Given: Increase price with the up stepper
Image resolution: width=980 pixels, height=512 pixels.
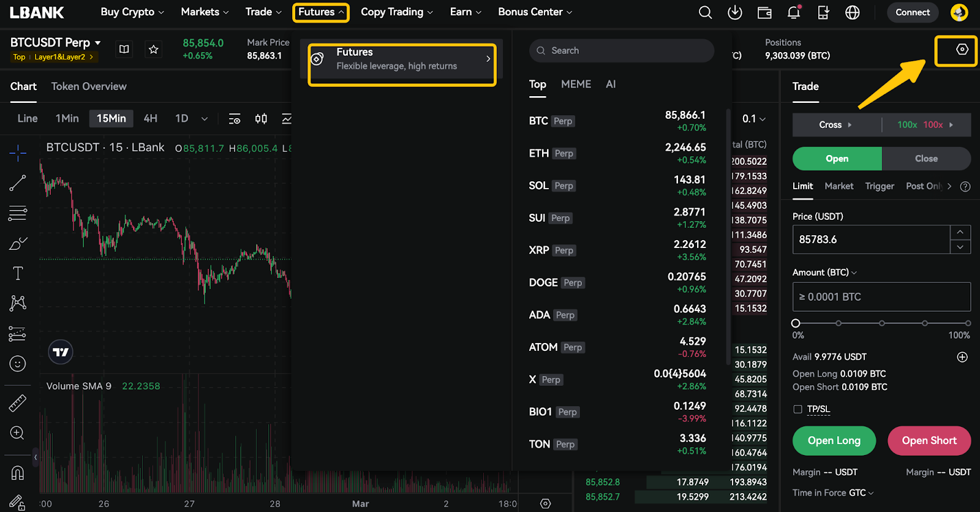Looking at the screenshot, I should (960, 232).
